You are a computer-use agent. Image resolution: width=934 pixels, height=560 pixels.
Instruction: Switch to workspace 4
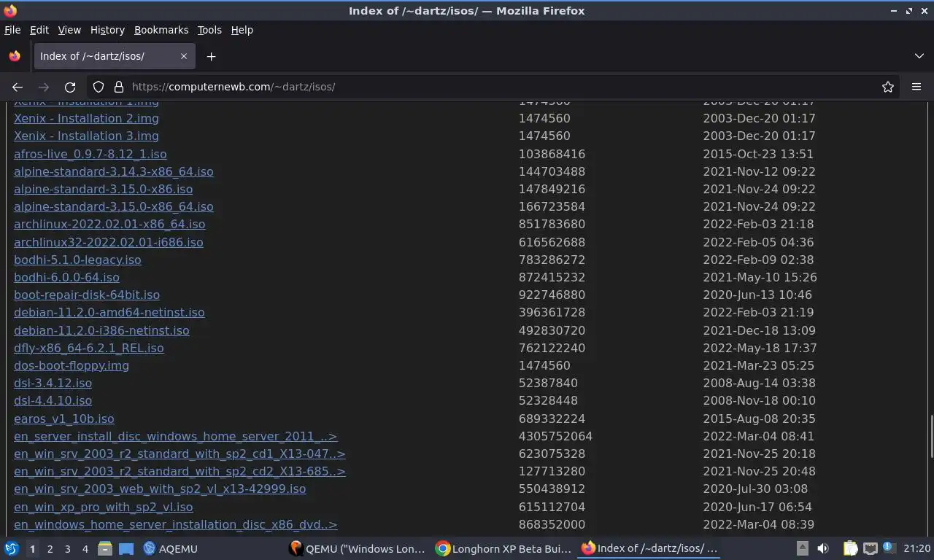[85, 548]
